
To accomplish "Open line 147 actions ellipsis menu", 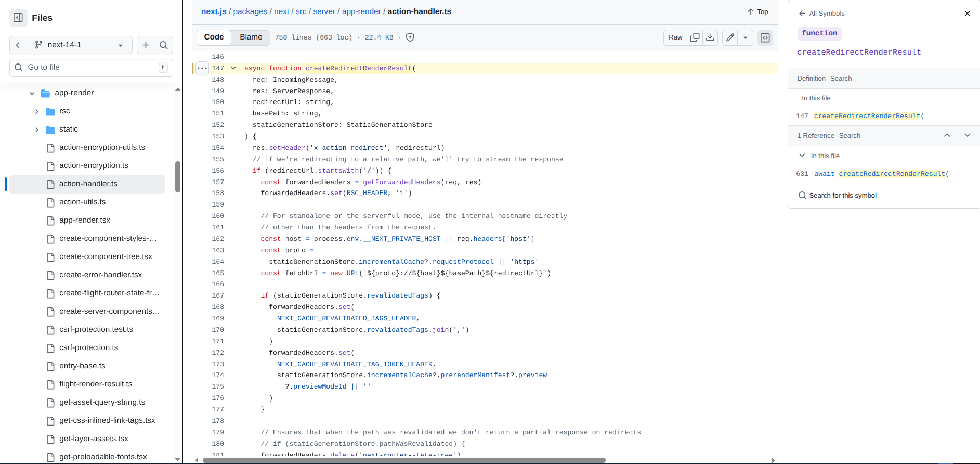I will pos(202,68).
